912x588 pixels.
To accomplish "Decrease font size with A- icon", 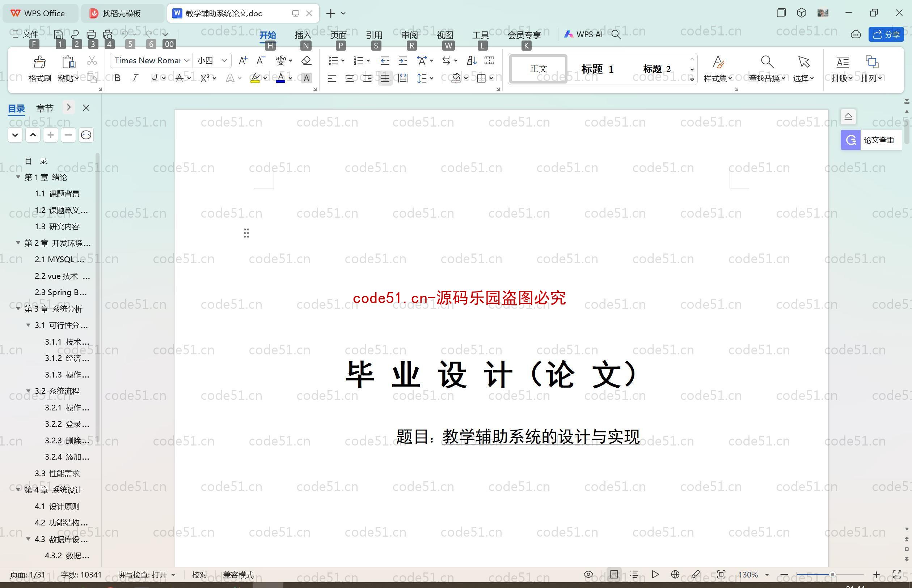I will [x=261, y=60].
